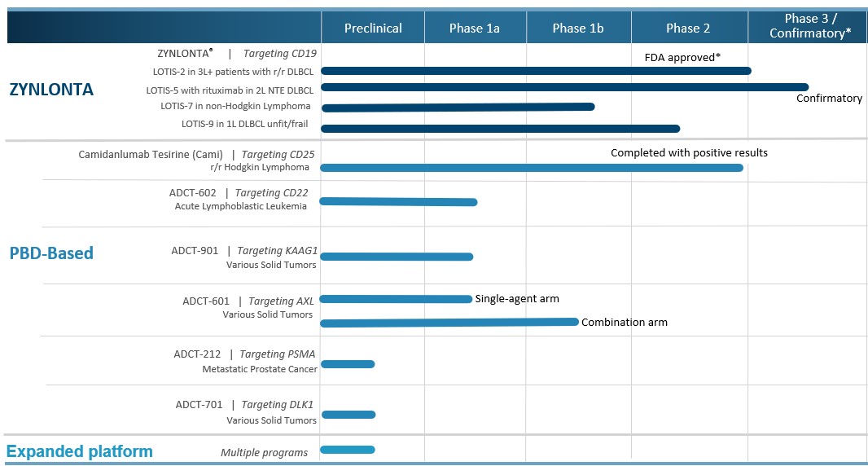Click the ADCT-901 progress bar
The width and height of the screenshot is (868, 466).
click(397, 257)
